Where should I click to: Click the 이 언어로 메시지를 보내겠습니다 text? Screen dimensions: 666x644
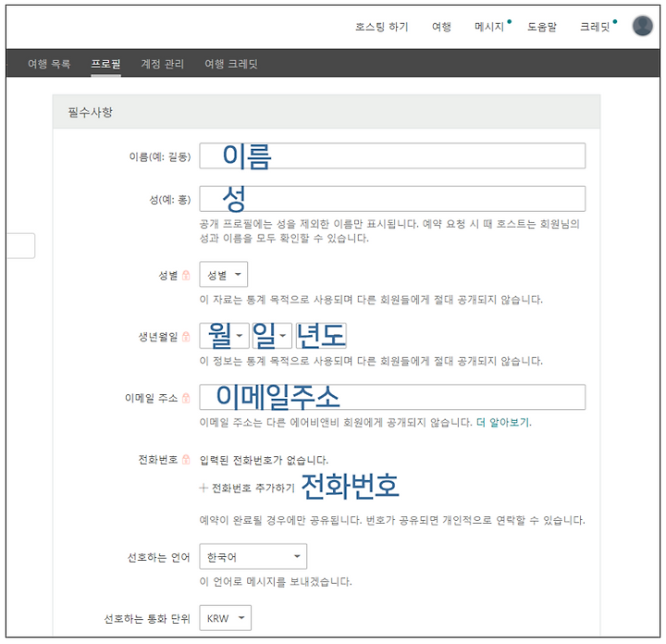(x=276, y=581)
